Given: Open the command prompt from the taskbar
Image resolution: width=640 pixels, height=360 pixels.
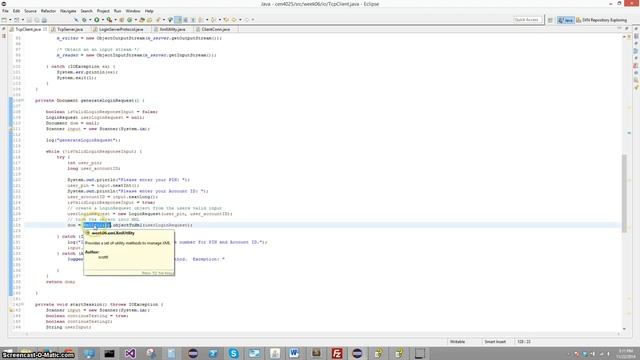Looking at the screenshot, I should pos(109,353).
